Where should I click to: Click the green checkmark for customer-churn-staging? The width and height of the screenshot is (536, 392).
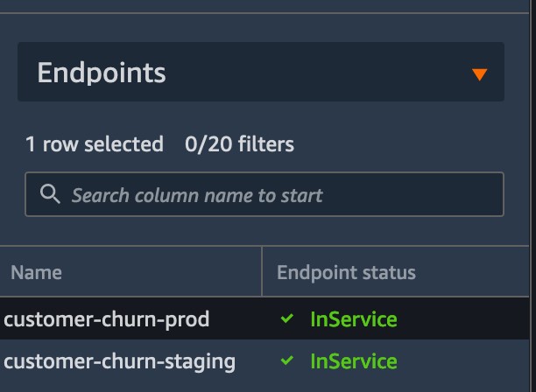click(x=286, y=360)
